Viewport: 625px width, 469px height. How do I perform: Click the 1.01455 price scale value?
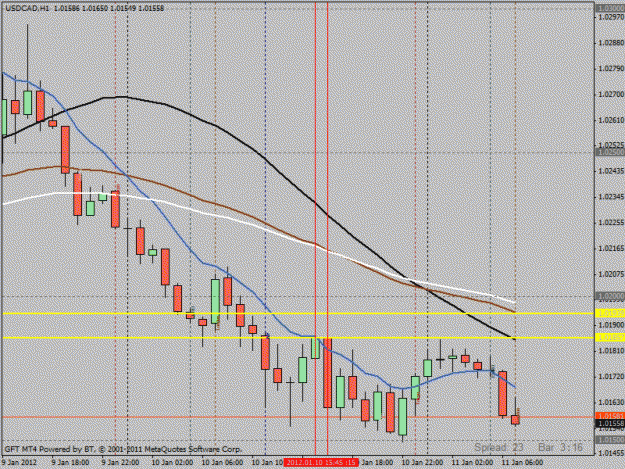(x=611, y=453)
